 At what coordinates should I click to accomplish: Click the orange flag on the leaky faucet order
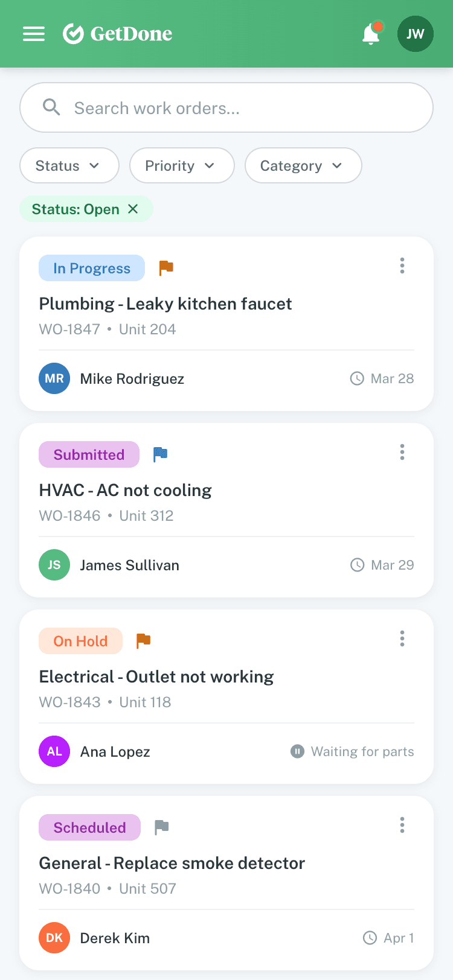tap(165, 267)
